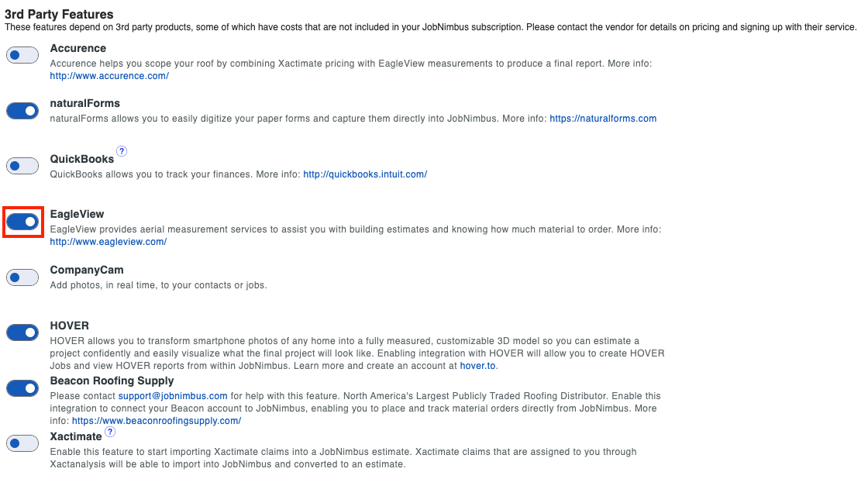This screenshot has height=503, width=868.
Task: Enable the QuickBooks toggle switch
Action: pyautogui.click(x=22, y=166)
